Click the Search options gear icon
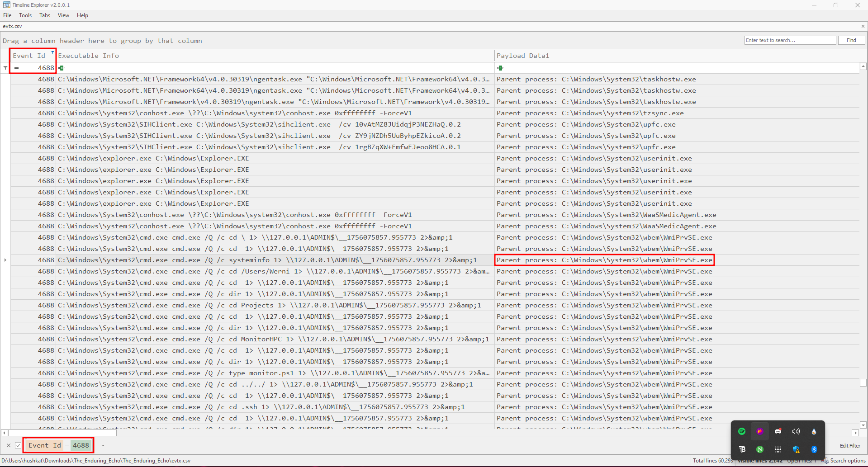 pyautogui.click(x=825, y=461)
